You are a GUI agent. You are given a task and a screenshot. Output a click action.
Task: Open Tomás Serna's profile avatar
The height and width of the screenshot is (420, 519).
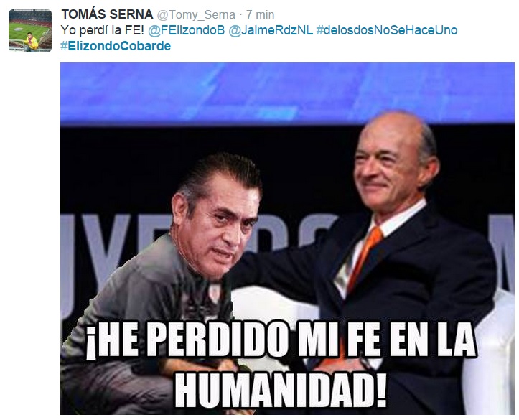[30, 31]
